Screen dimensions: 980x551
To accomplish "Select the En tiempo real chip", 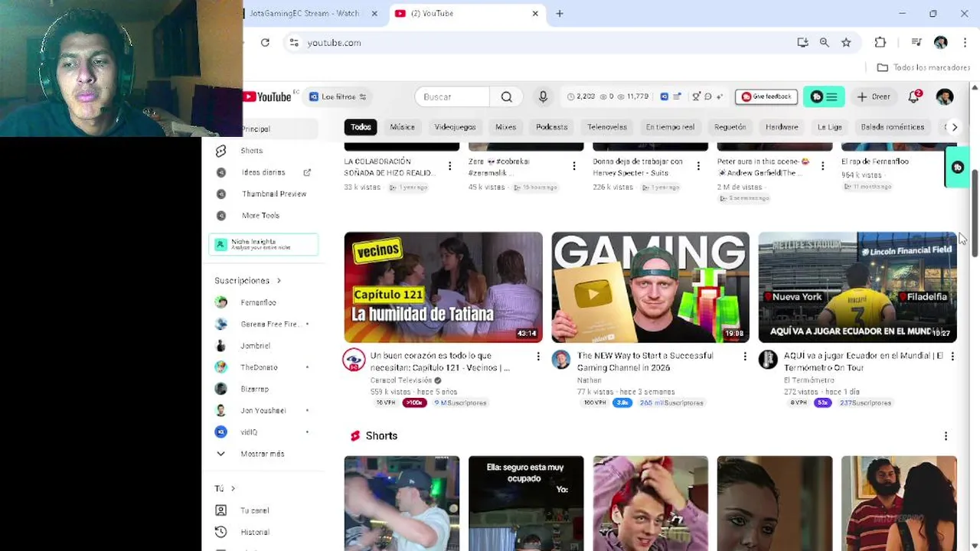I will click(670, 127).
